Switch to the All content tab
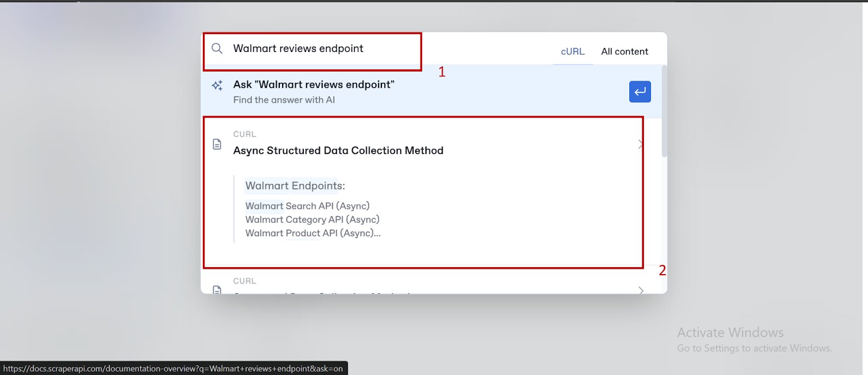This screenshot has width=868, height=375. 624,51
